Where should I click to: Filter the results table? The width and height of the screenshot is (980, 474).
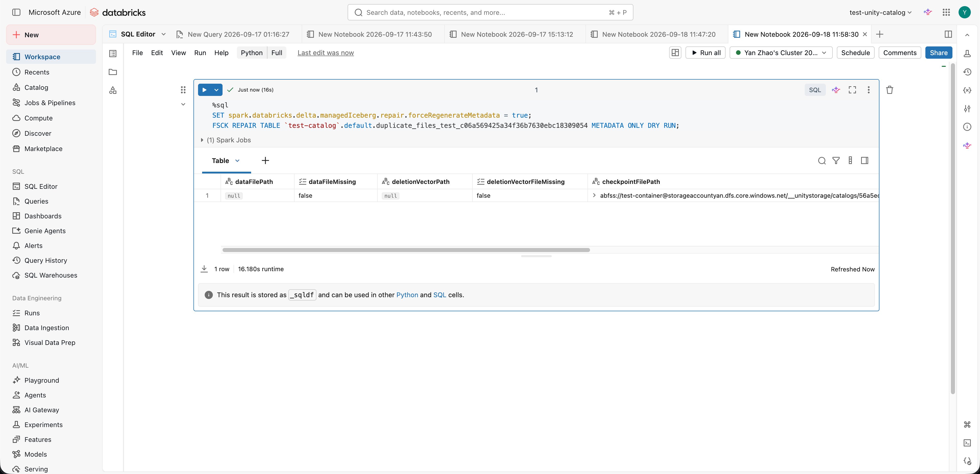tap(836, 160)
